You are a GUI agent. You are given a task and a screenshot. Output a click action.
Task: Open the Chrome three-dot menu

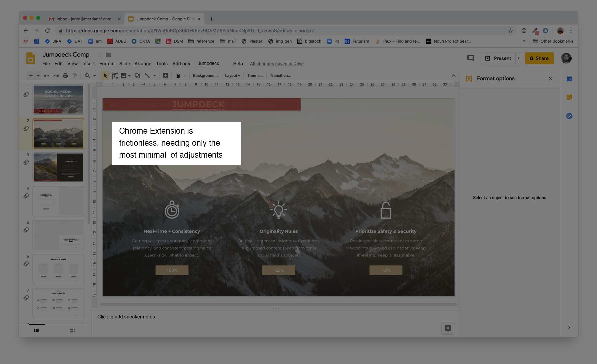[x=571, y=31]
